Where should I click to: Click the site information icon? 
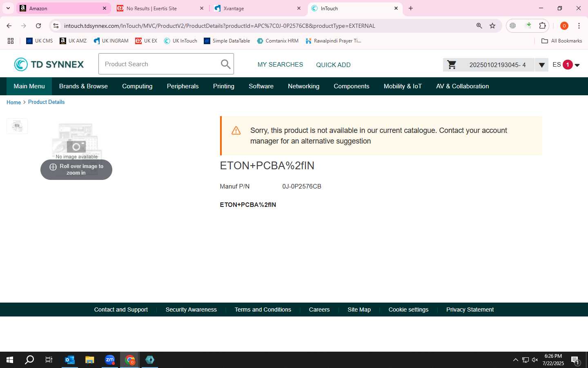[x=56, y=26]
